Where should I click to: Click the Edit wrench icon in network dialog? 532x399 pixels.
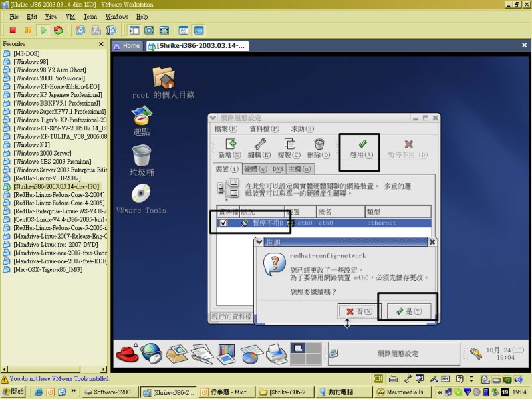260,144
